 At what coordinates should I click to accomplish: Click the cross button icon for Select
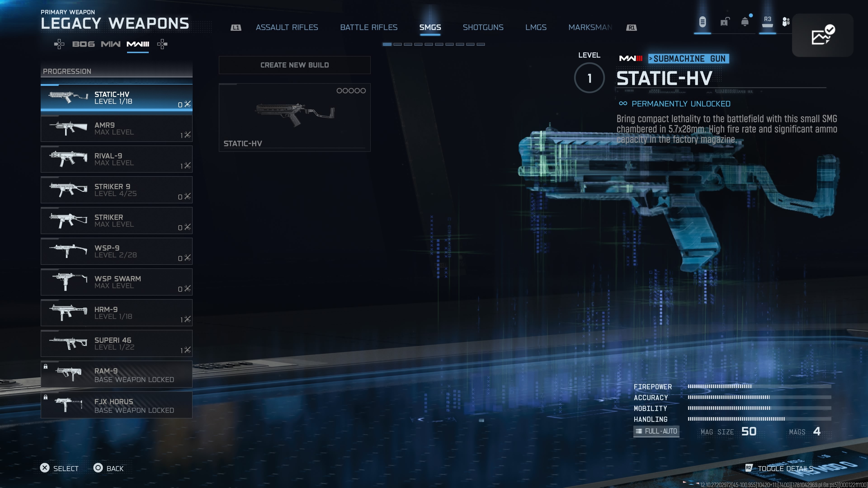pos(45,468)
